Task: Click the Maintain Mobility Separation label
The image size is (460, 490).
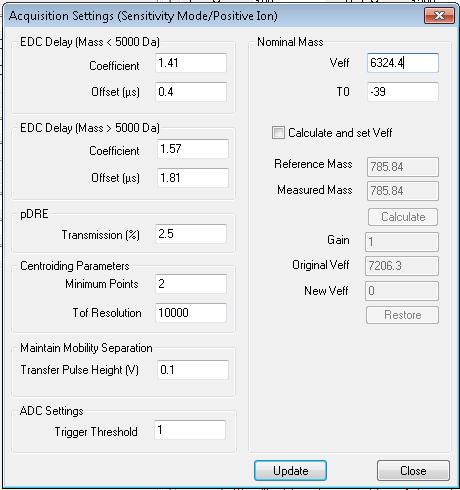Action: (x=86, y=348)
